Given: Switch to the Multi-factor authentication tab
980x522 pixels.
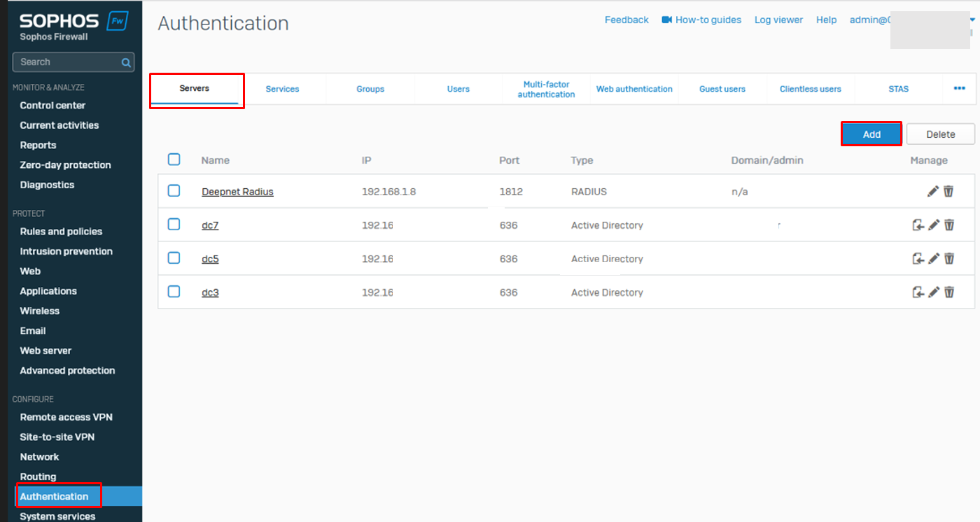Looking at the screenshot, I should (546, 89).
